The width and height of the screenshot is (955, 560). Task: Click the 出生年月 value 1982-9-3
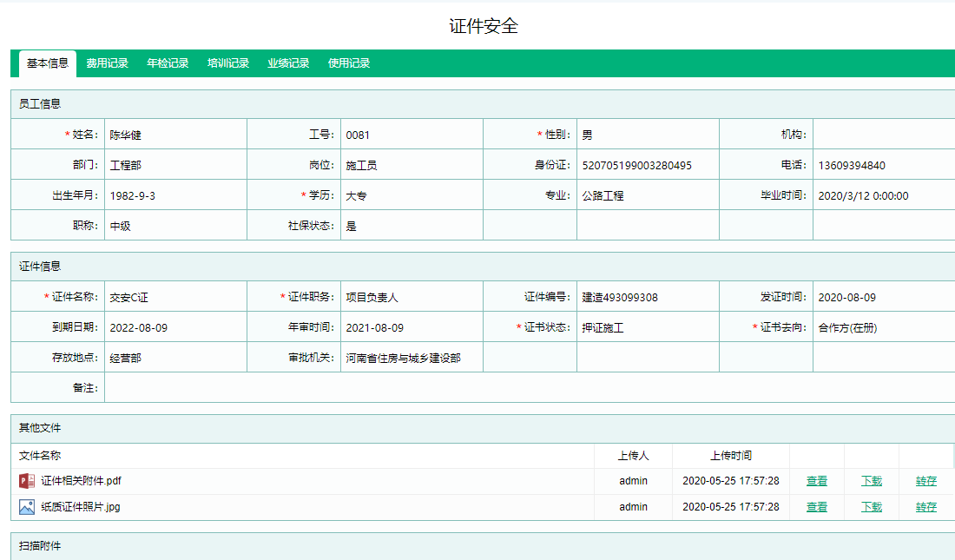pyautogui.click(x=132, y=195)
